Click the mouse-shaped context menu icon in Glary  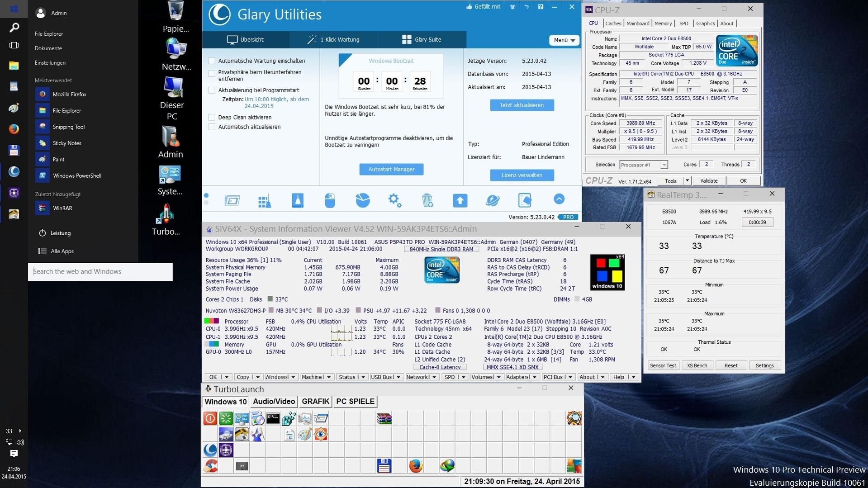pyautogui.click(x=330, y=200)
